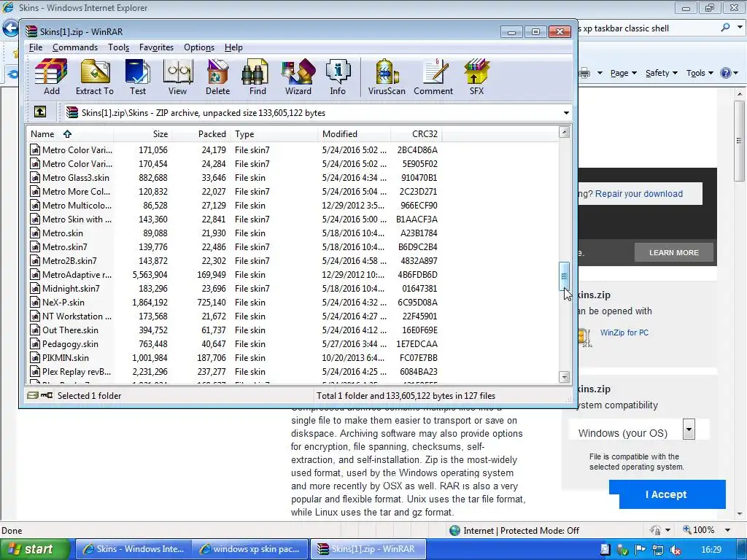Click the WinZip for PC link

pos(624,332)
